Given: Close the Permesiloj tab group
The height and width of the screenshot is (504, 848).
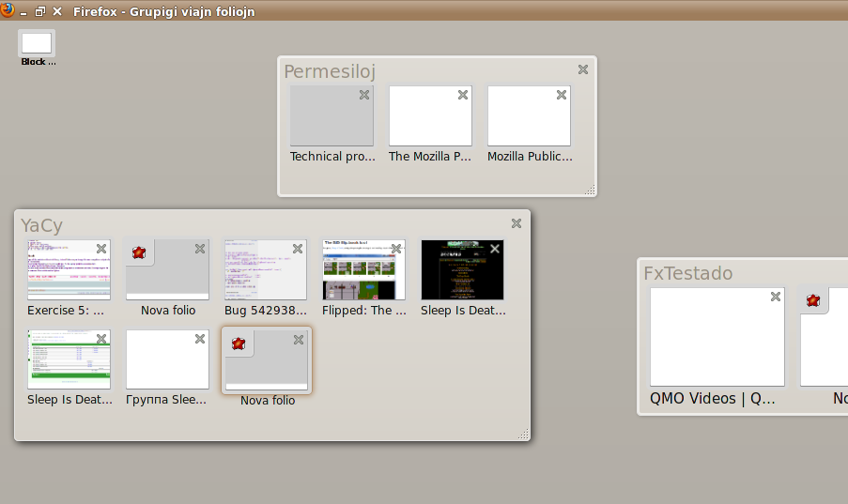Looking at the screenshot, I should tap(583, 69).
